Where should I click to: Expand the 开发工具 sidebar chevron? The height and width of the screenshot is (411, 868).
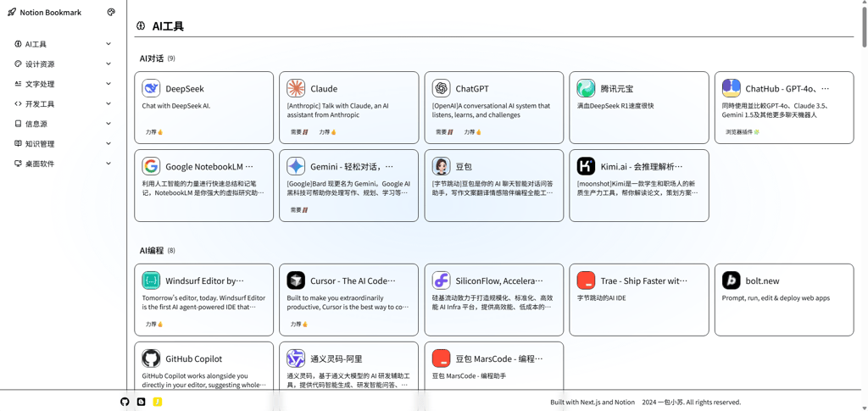point(108,104)
